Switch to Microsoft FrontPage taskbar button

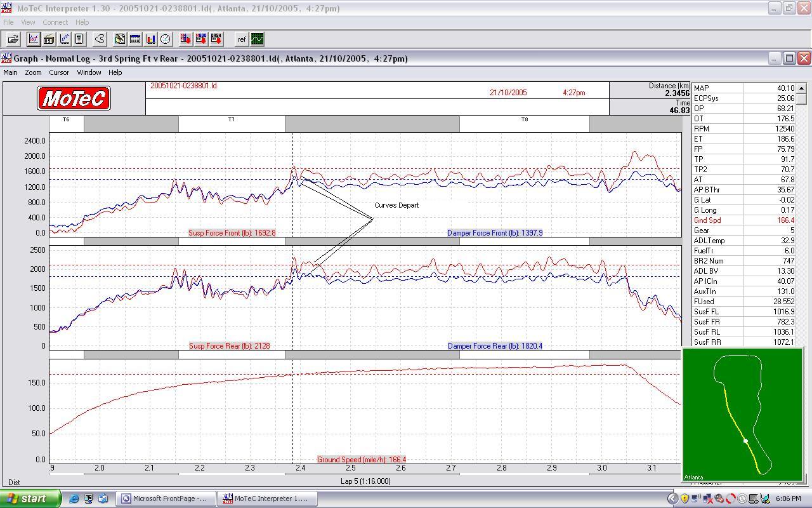tap(165, 498)
